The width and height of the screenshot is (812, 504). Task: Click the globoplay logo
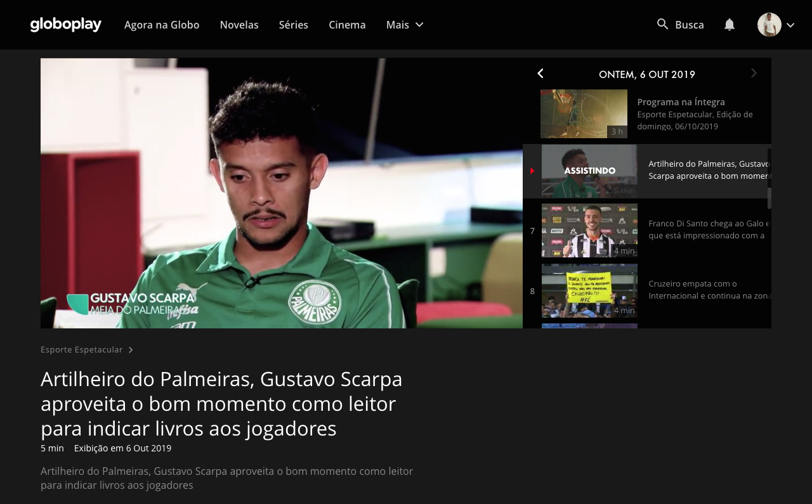66,25
